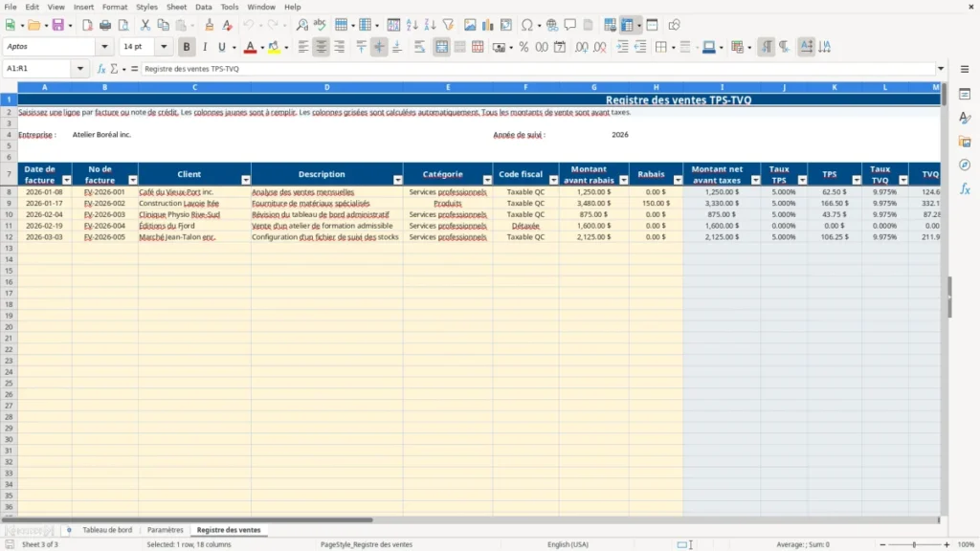Click the Save document icon
980x551 pixels.
58,25
